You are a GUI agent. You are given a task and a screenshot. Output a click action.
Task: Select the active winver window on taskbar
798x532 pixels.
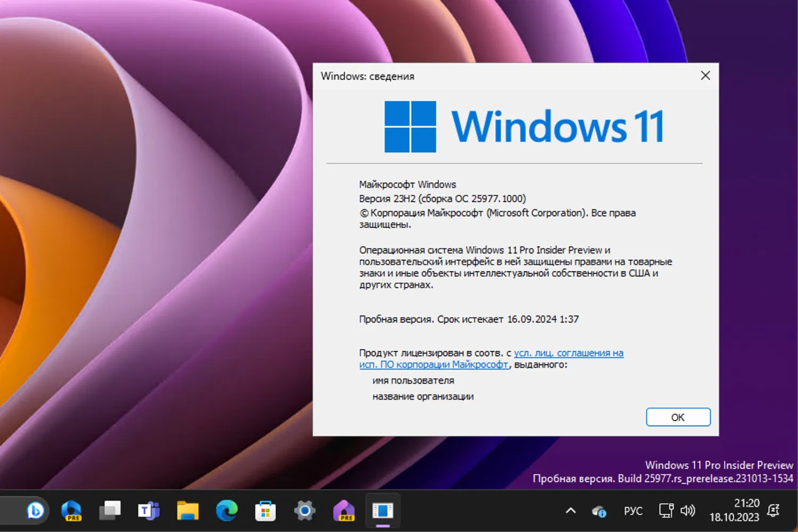coord(383,510)
